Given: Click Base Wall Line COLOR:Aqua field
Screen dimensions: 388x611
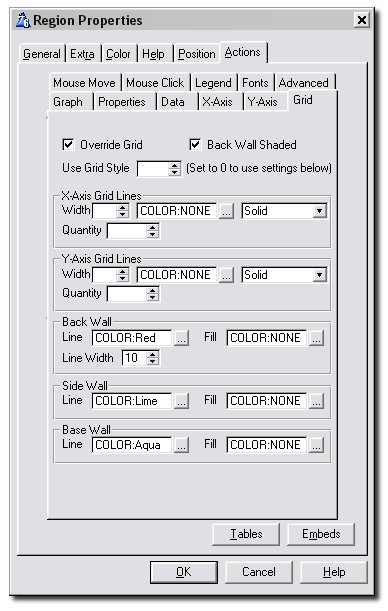Looking at the screenshot, I should point(132,445).
